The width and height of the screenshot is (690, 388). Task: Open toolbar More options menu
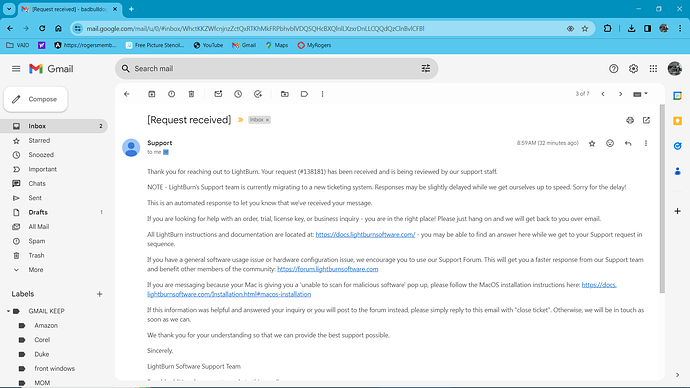[322, 94]
